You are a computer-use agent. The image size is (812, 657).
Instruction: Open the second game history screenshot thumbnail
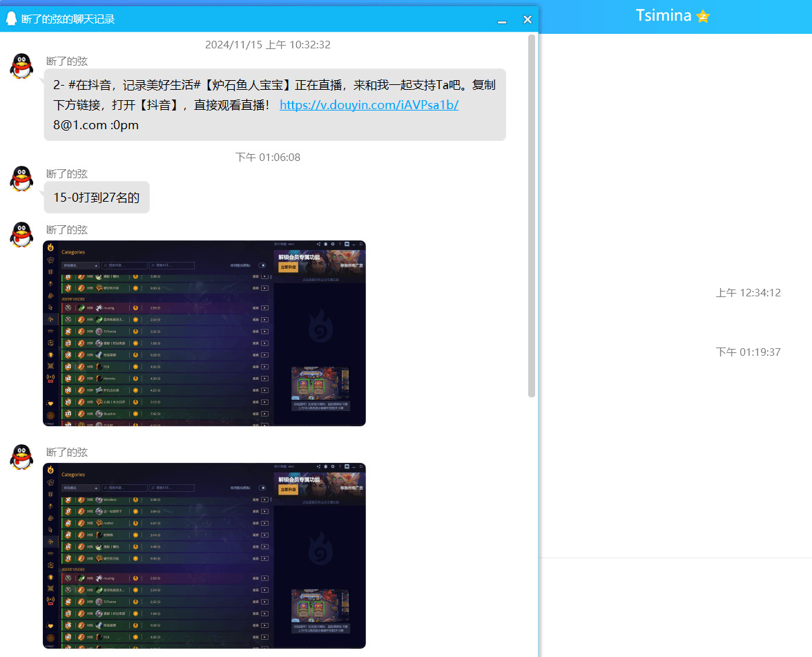[204, 555]
